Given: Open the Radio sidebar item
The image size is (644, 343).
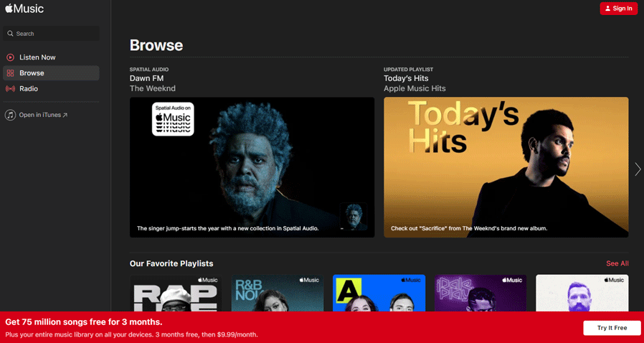Looking at the screenshot, I should click(51, 89).
